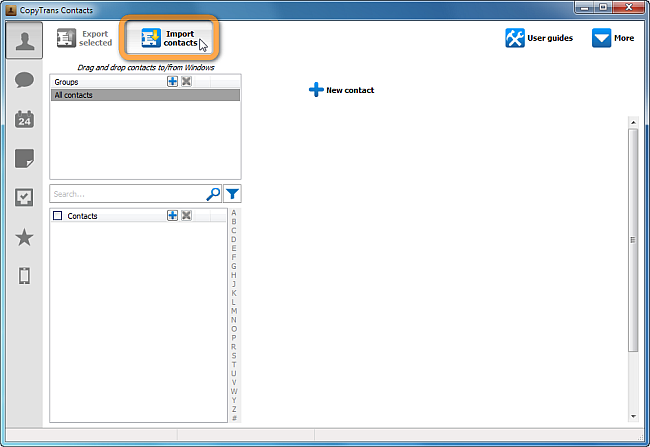The height and width of the screenshot is (447, 650).
Task: Open User guides
Action: 539,38
